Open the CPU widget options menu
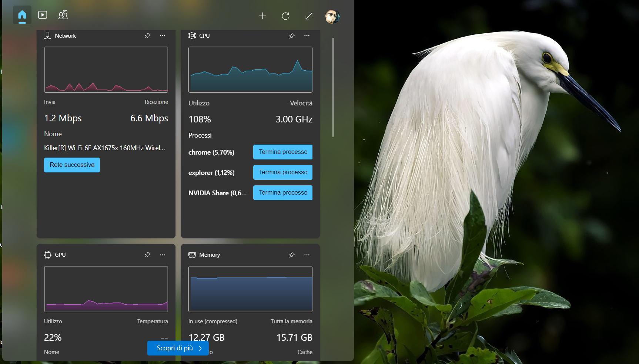The width and height of the screenshot is (639, 364). coord(307,36)
